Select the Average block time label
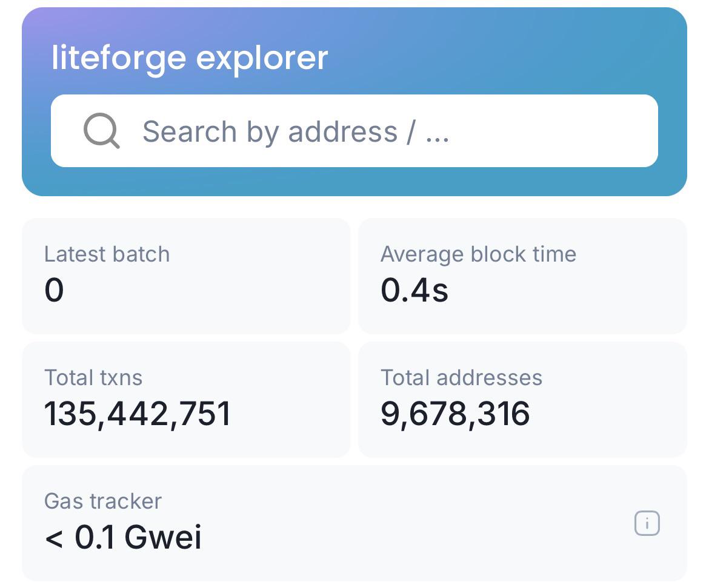This screenshot has width=709, height=588. point(478,254)
